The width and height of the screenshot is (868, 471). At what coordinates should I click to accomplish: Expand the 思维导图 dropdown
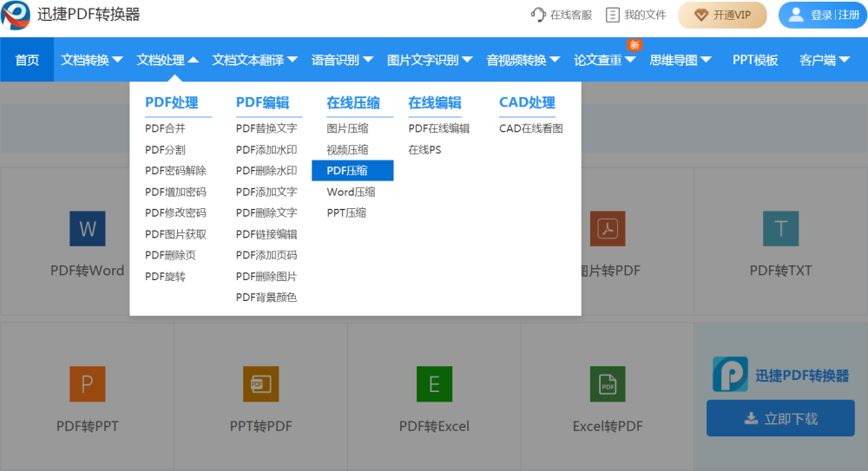[x=681, y=60]
